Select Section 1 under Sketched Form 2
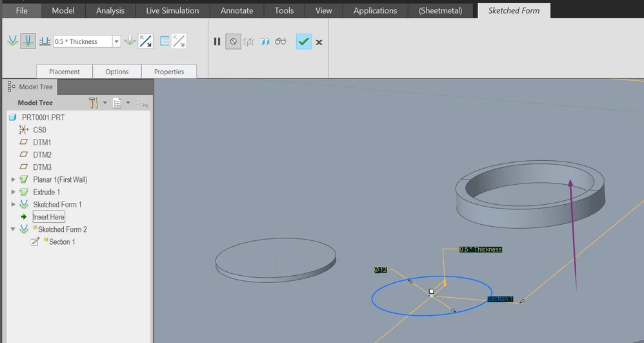This screenshot has height=343, width=644. click(61, 242)
